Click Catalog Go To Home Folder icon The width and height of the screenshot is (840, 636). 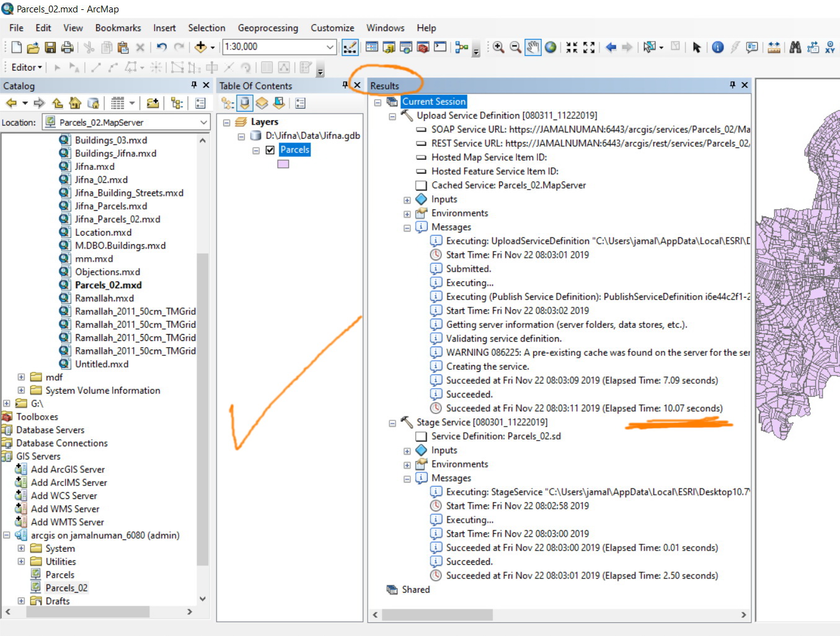(75, 104)
